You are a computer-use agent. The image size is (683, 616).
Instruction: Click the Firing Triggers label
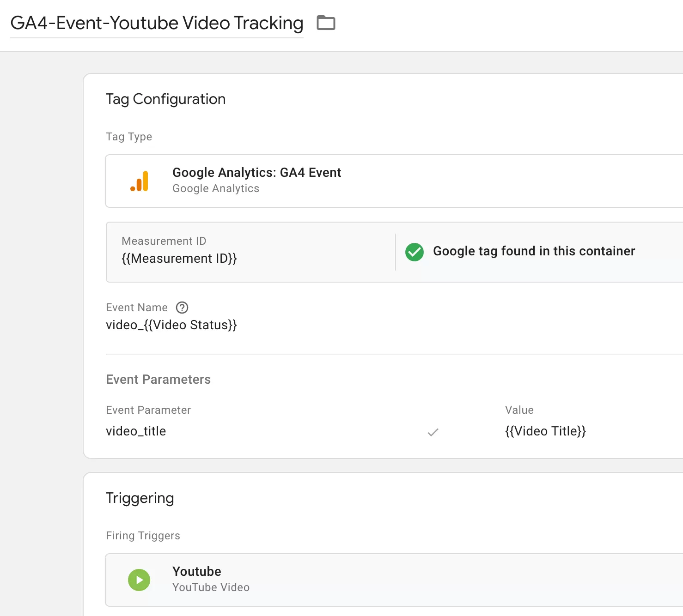point(143,536)
